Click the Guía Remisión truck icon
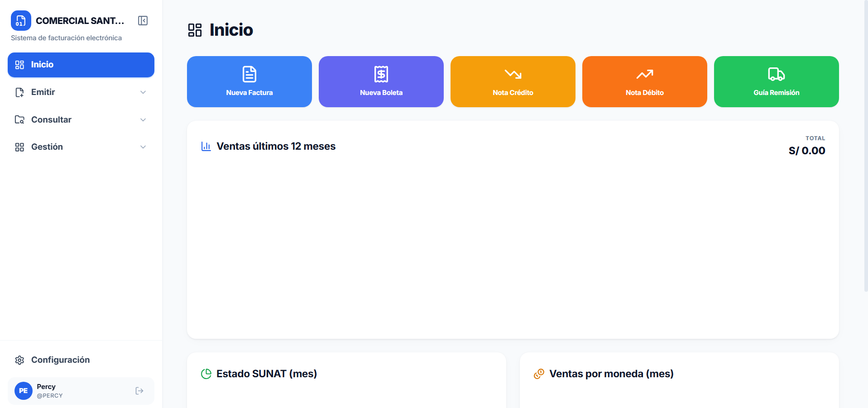Image resolution: width=868 pixels, height=408 pixels. click(x=777, y=74)
